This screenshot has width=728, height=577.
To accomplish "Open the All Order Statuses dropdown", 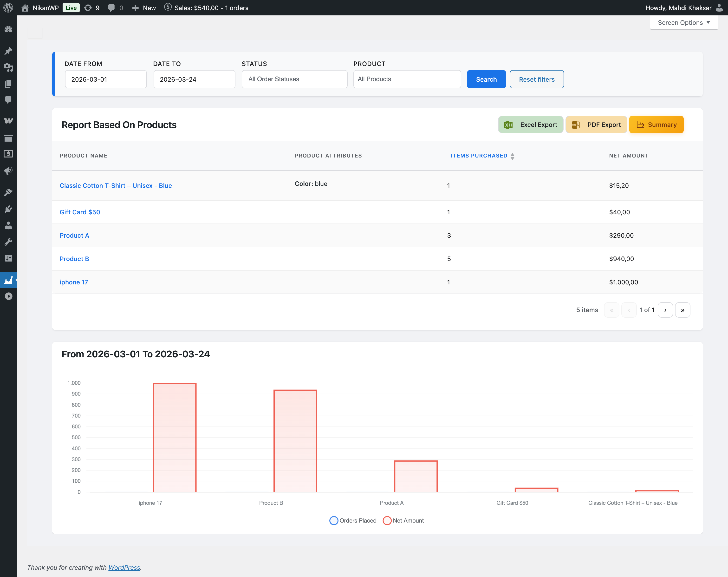I will (x=294, y=79).
